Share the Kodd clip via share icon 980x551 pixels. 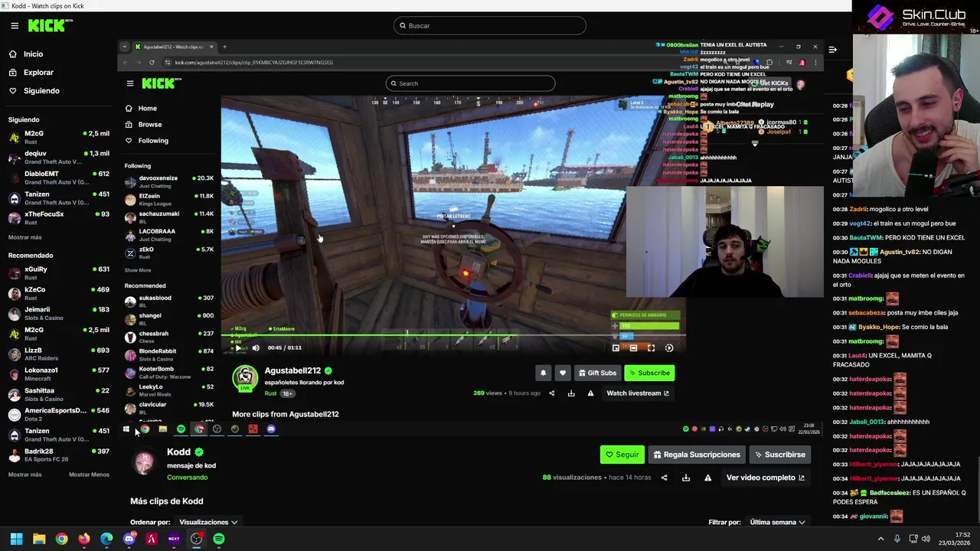point(664,478)
